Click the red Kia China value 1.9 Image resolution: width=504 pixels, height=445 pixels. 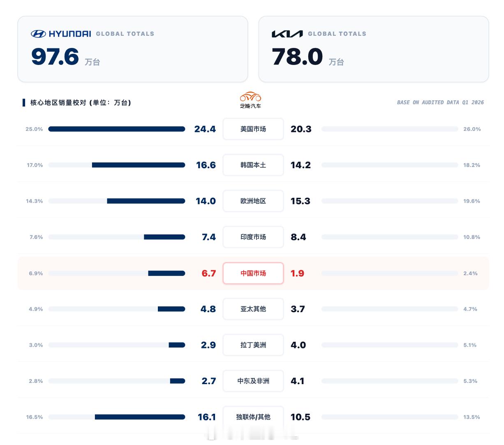click(x=297, y=273)
